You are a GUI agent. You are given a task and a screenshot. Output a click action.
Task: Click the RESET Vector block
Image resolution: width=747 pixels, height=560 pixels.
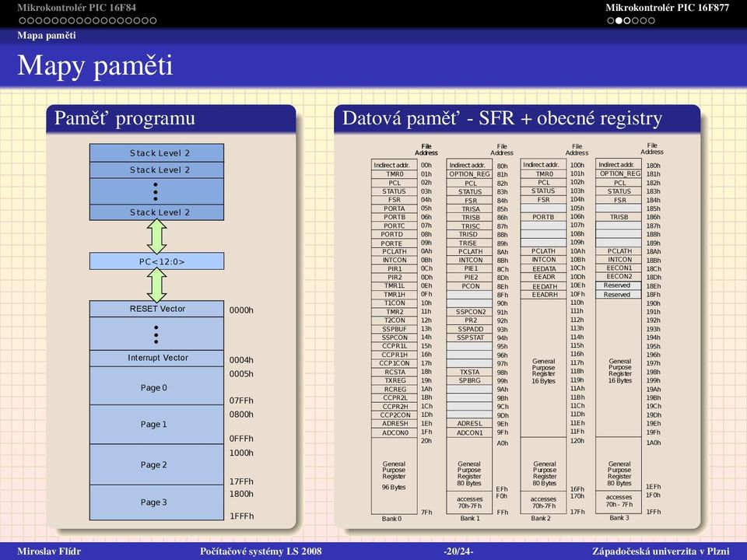pos(156,309)
